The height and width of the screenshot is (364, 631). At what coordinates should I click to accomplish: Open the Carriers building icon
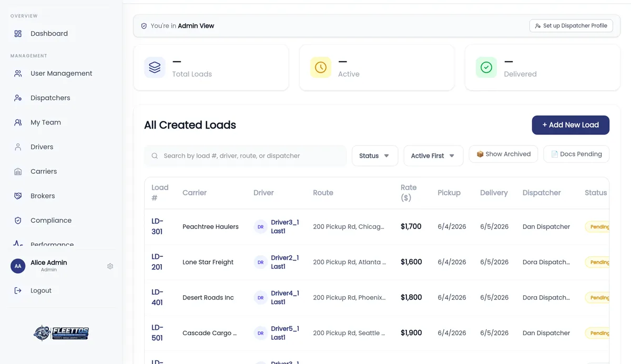[18, 172]
